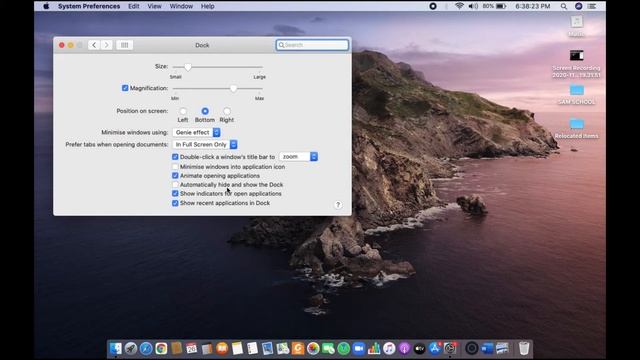Open Safari in the Dock
640x360 pixels.
point(146,348)
